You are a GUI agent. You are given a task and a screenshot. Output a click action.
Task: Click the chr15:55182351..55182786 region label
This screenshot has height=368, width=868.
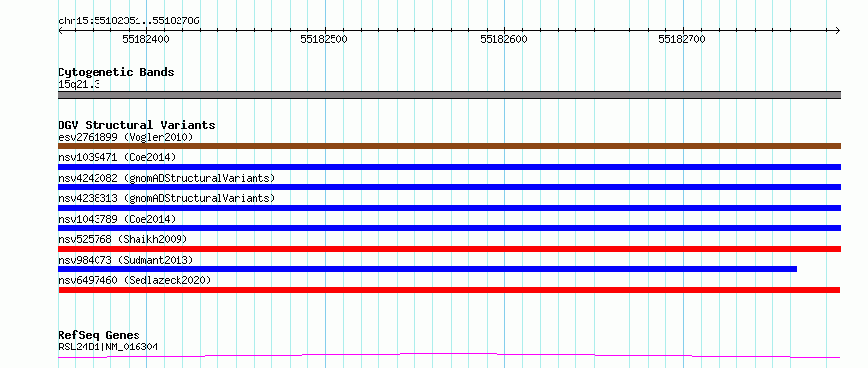coord(129,21)
